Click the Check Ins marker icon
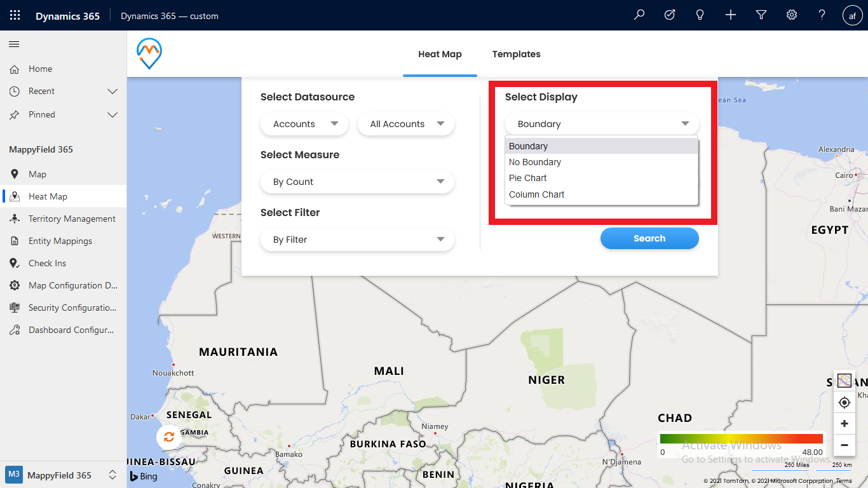 (x=15, y=263)
